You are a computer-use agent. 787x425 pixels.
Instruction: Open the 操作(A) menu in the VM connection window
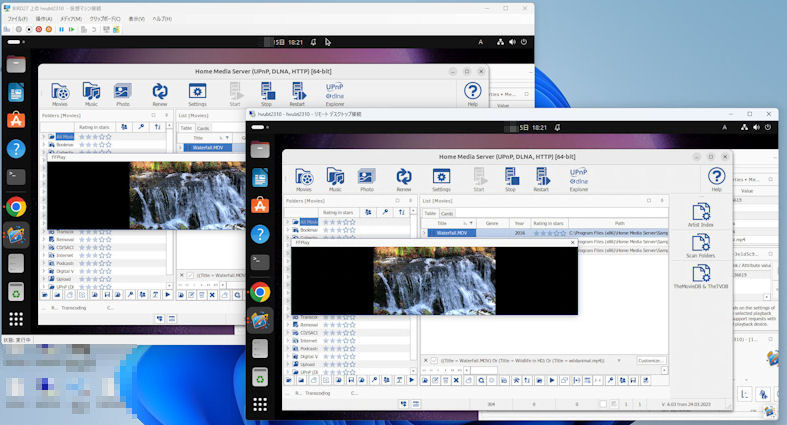click(44, 19)
